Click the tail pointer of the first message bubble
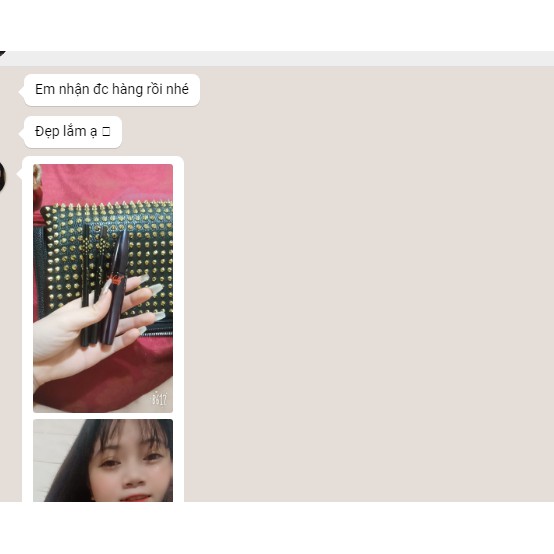The width and height of the screenshot is (554, 554). tap(21, 90)
